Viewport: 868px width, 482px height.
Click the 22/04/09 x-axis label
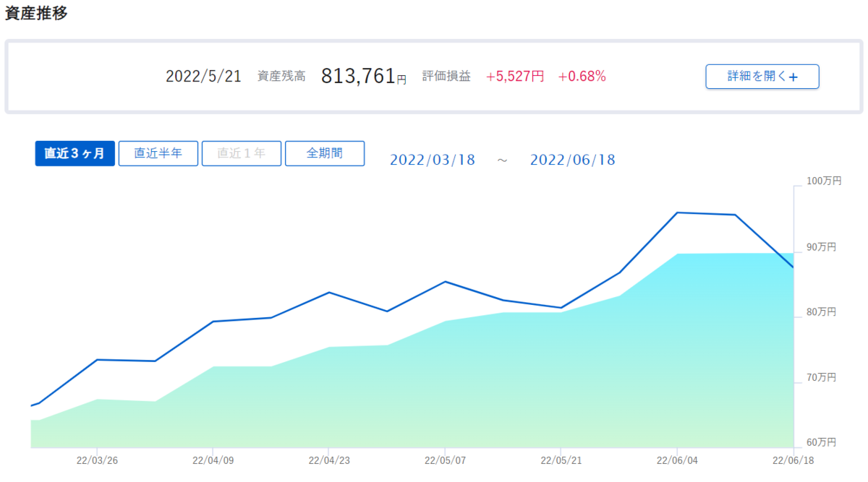click(x=213, y=460)
